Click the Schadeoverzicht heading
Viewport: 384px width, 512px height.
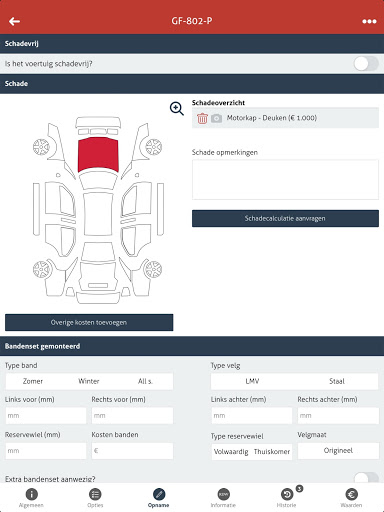[x=218, y=103]
